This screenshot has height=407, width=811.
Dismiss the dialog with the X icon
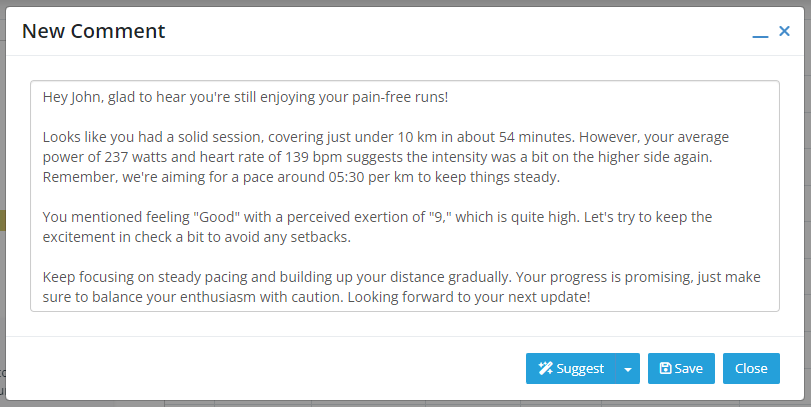(x=784, y=31)
